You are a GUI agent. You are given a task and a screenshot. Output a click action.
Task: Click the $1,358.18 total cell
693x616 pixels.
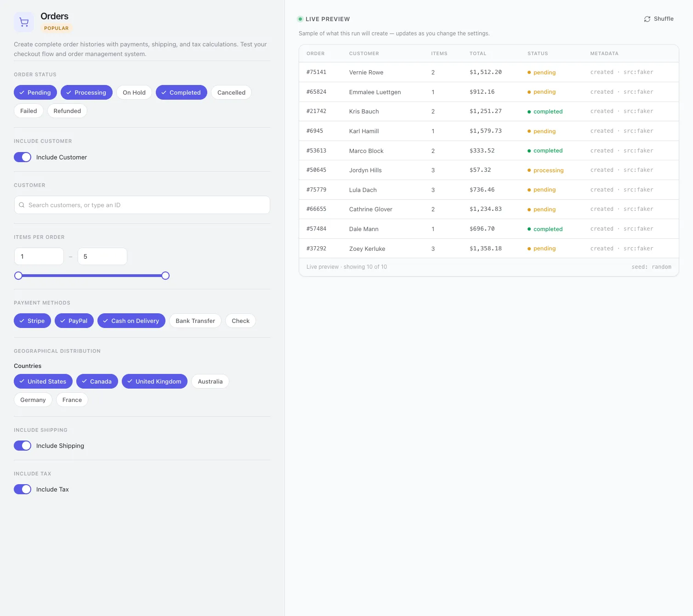coord(486,249)
